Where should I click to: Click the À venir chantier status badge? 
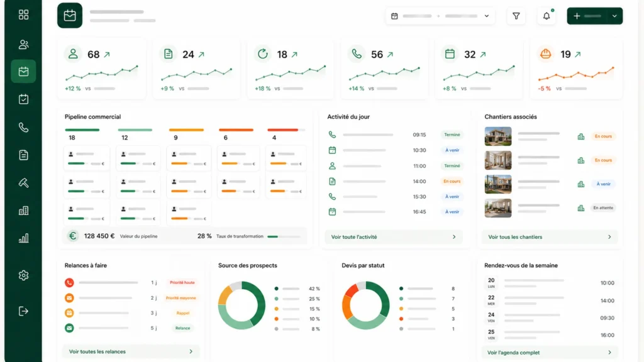[x=603, y=184]
